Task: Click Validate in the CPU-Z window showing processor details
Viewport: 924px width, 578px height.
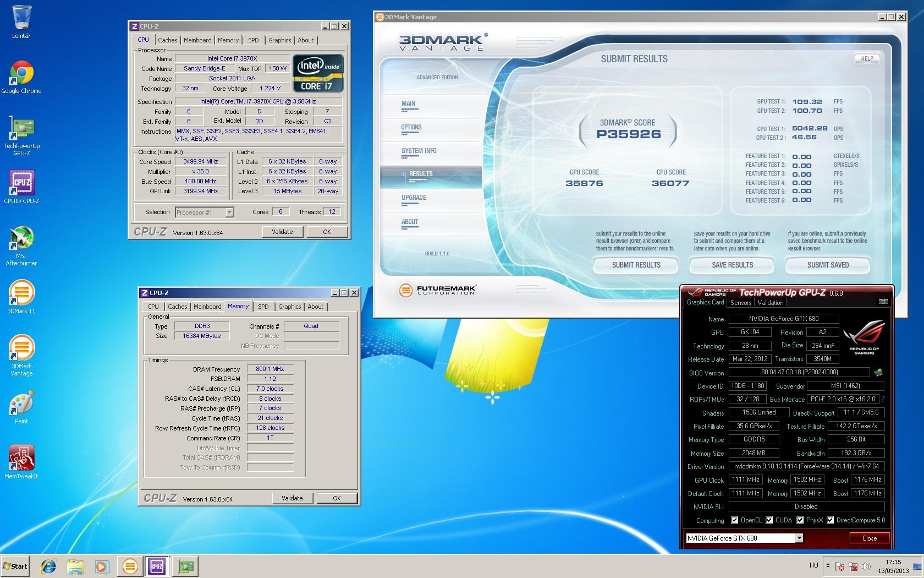Action: click(282, 232)
